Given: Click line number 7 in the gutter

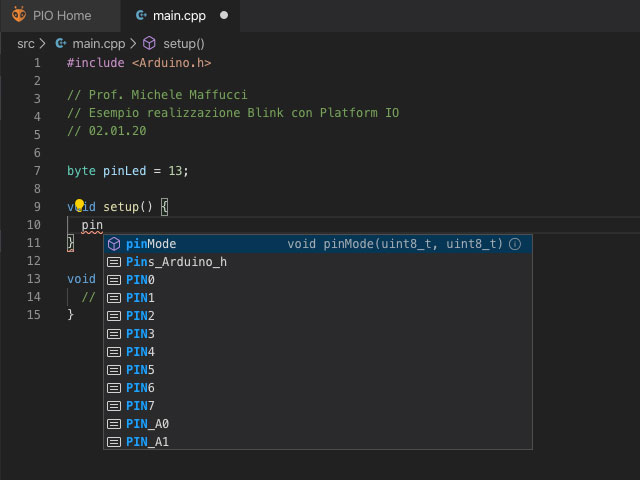Looking at the screenshot, I should [x=37, y=171].
